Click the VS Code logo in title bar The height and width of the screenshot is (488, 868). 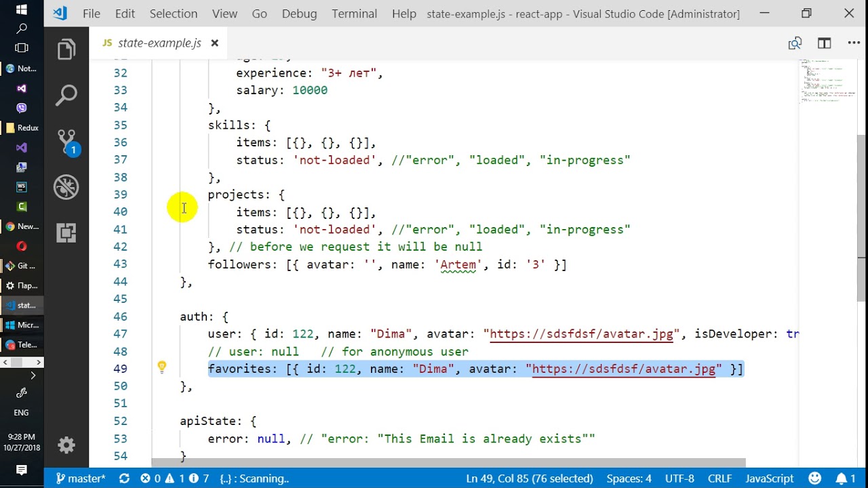[x=60, y=13]
